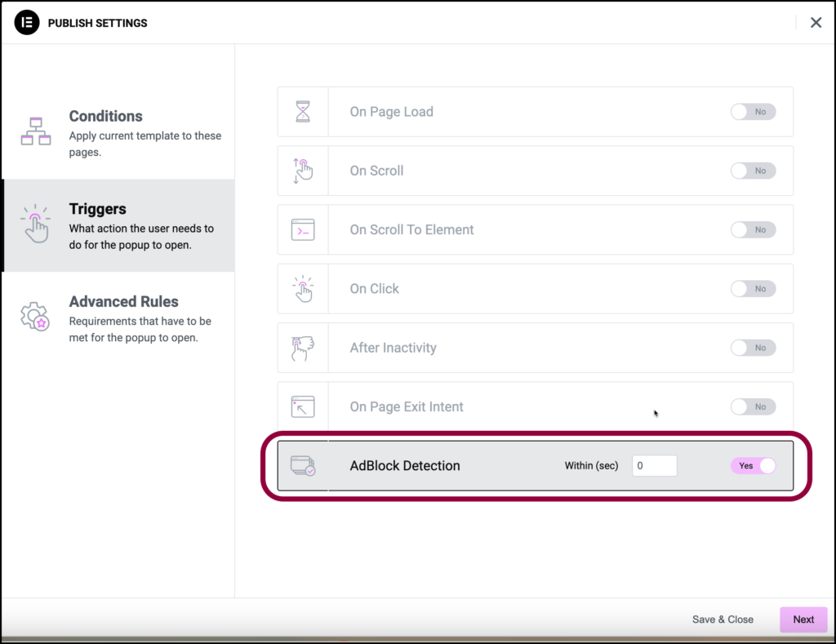Image resolution: width=836 pixels, height=644 pixels.
Task: Click the Within (sec) value field
Action: (x=654, y=465)
